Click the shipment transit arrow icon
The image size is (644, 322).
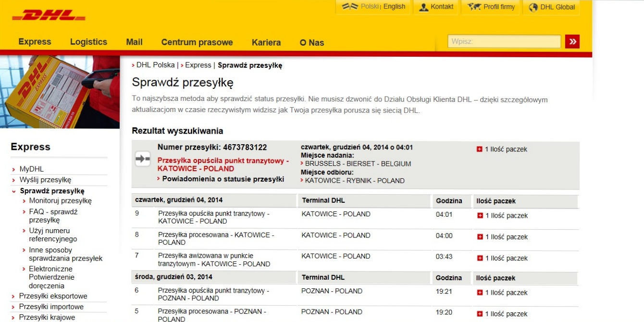(143, 159)
